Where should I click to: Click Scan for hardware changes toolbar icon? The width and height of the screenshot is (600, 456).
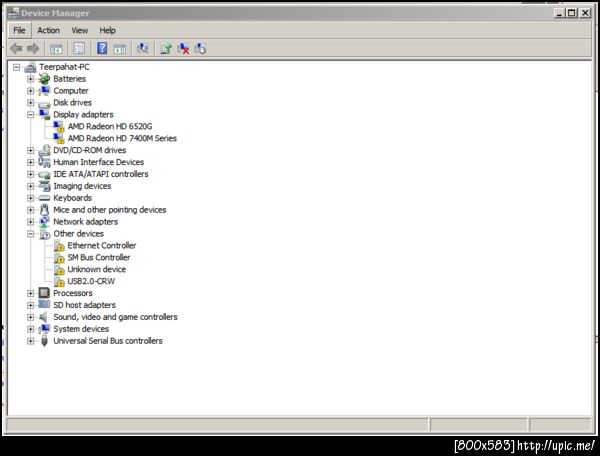point(143,48)
